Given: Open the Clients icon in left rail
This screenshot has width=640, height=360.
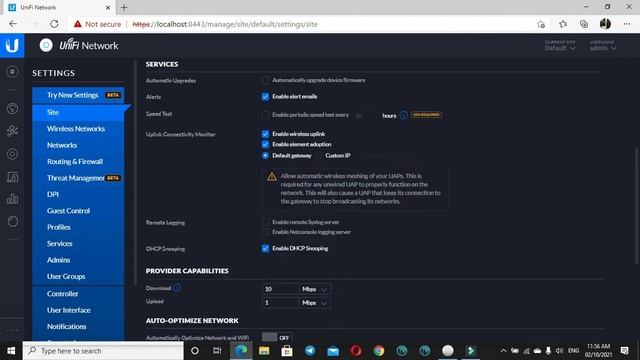Looking at the screenshot, I should 12,177.
